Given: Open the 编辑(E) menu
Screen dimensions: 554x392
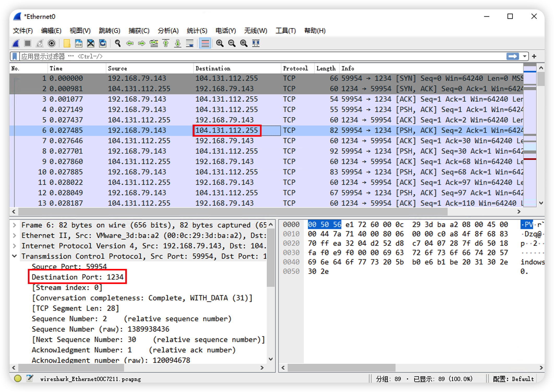Looking at the screenshot, I should click(x=51, y=31).
